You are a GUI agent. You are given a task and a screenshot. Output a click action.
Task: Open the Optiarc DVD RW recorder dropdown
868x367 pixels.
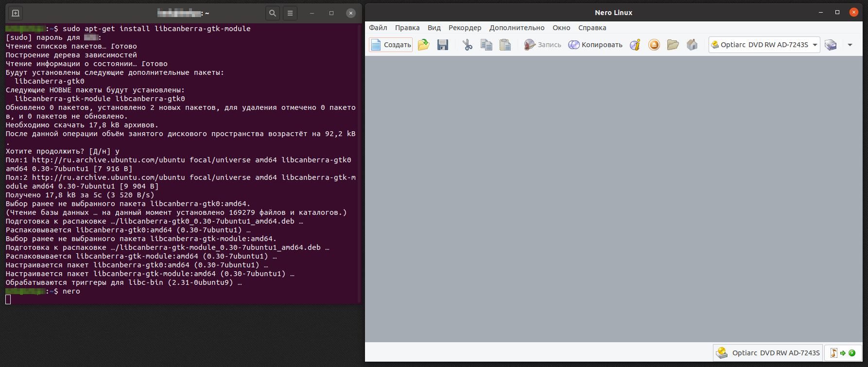[764, 45]
